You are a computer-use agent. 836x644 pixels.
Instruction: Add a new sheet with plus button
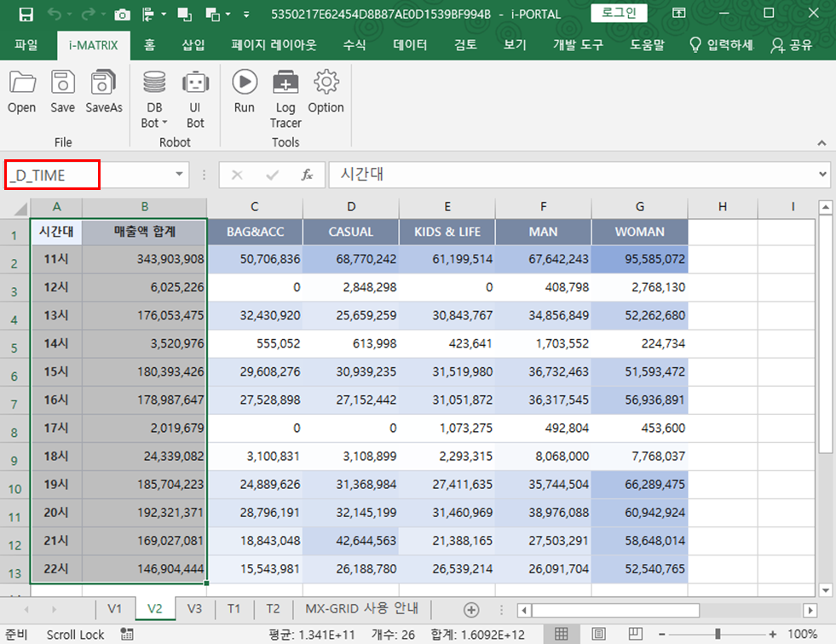click(x=470, y=609)
